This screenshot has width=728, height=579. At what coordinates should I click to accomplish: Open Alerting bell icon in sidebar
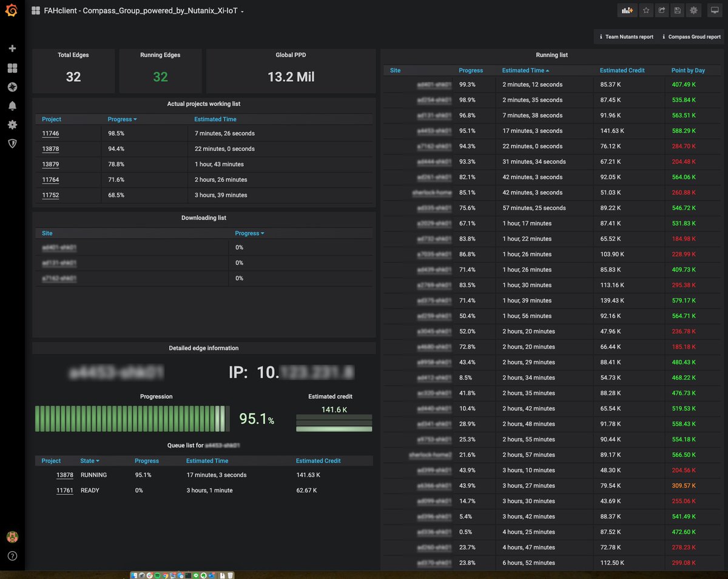coord(12,106)
